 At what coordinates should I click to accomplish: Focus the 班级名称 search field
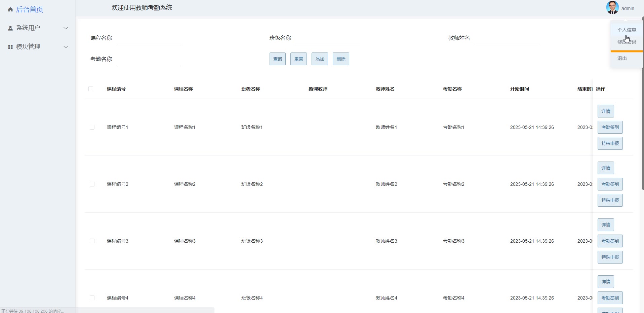click(328, 38)
